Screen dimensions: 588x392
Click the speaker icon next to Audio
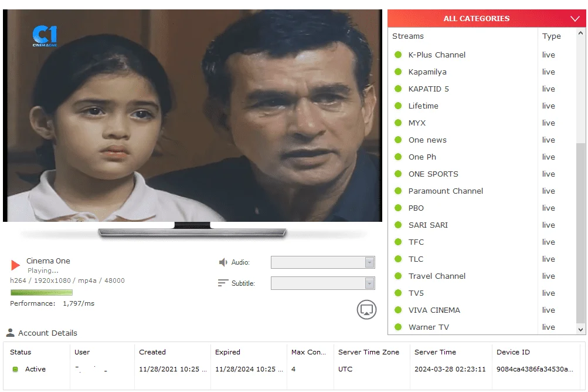[x=223, y=262]
